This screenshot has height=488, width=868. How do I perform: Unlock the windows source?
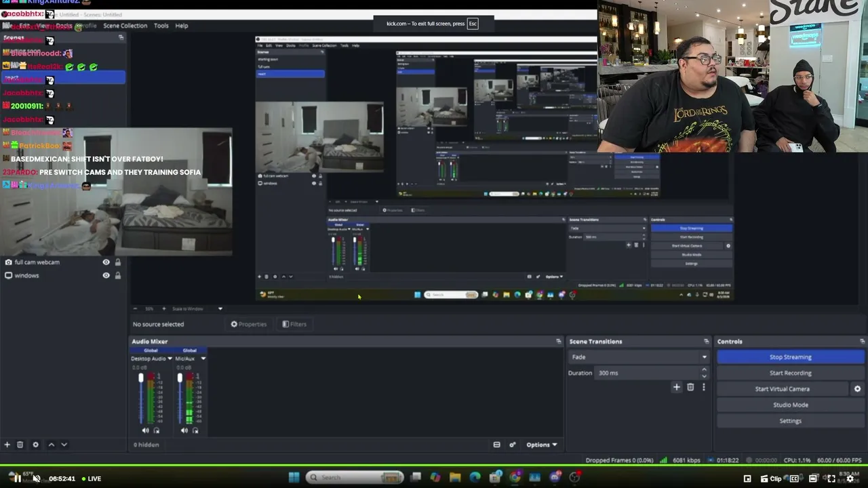pyautogui.click(x=117, y=276)
